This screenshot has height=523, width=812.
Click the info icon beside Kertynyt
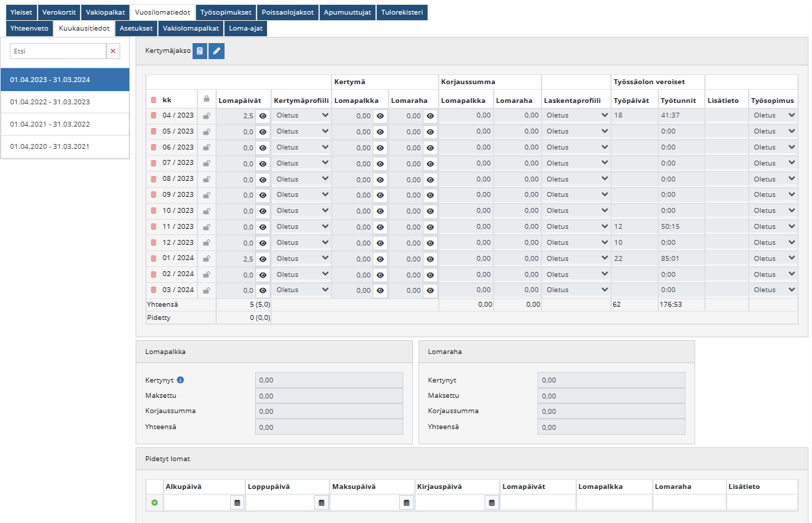point(181,380)
